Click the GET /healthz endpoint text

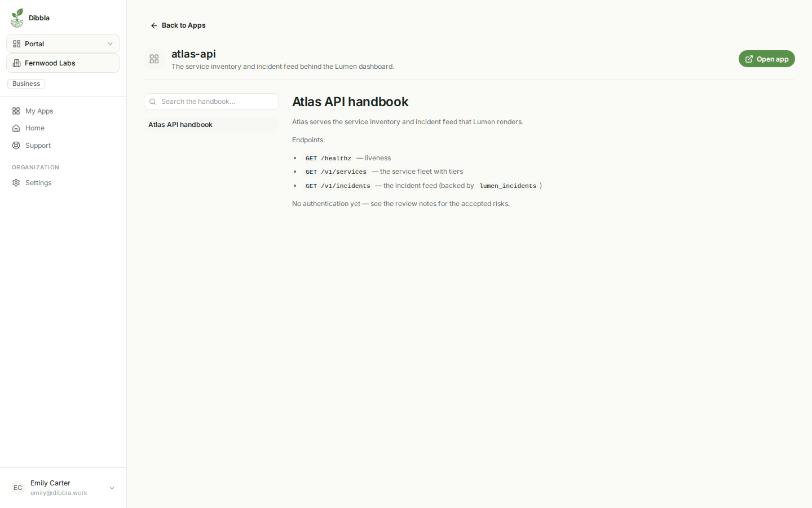328,159
